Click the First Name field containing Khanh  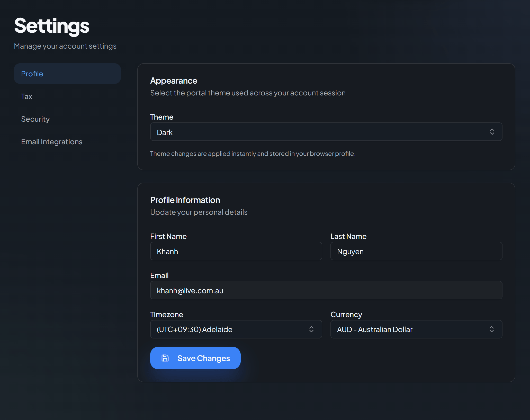tap(236, 251)
